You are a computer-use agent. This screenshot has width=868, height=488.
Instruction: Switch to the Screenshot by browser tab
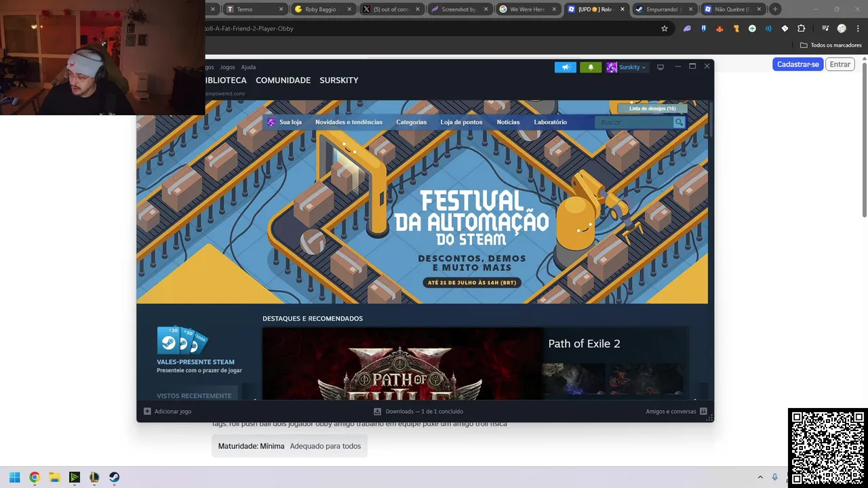pos(458,9)
